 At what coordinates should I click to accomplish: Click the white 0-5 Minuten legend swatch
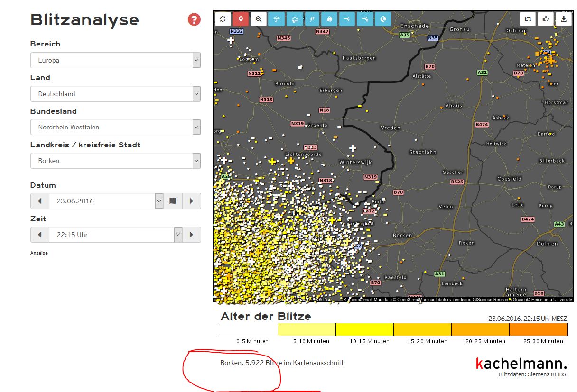click(249, 329)
